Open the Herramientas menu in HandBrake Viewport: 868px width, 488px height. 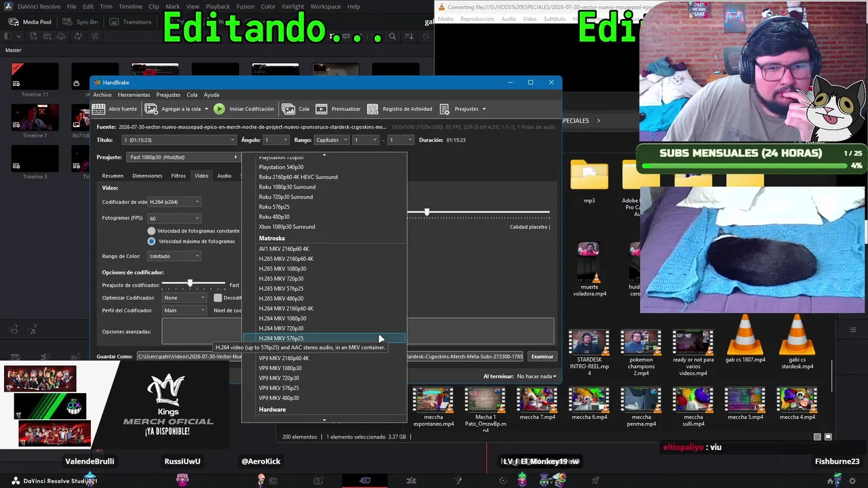pyautogui.click(x=134, y=95)
